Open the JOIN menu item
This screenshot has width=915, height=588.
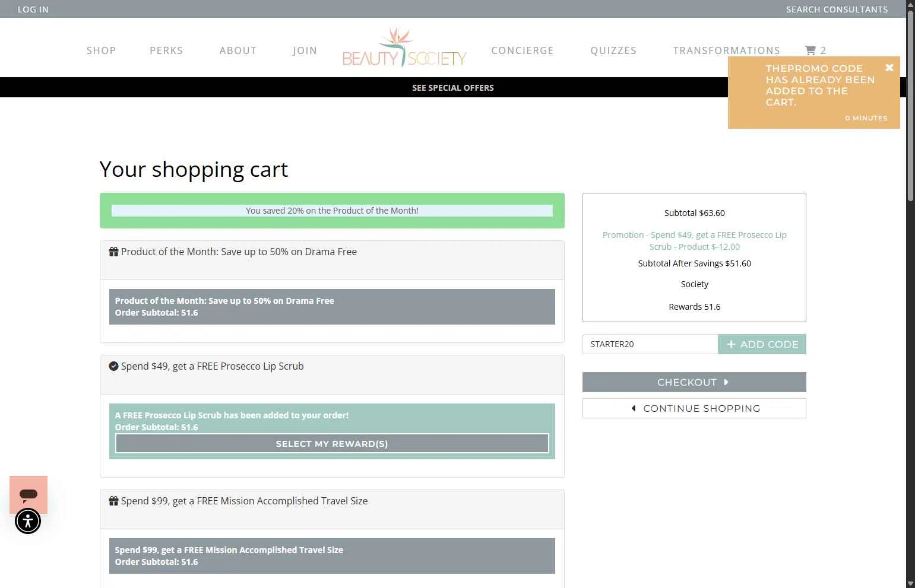305,50
